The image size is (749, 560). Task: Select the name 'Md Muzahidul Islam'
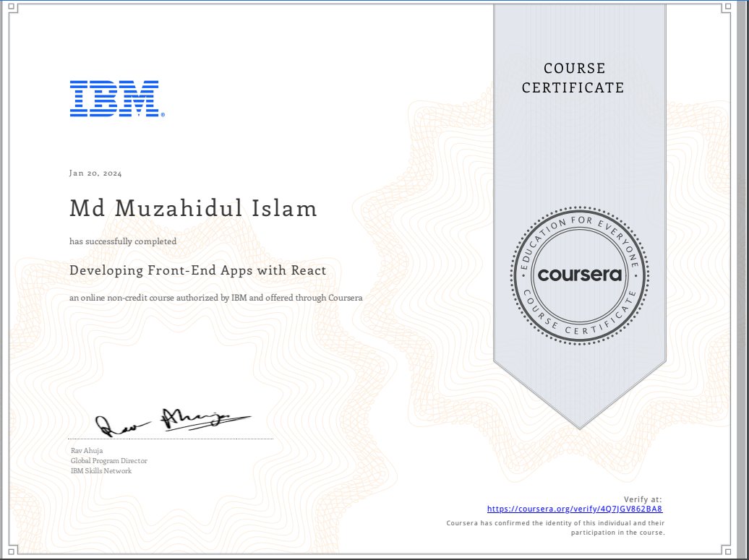(193, 209)
